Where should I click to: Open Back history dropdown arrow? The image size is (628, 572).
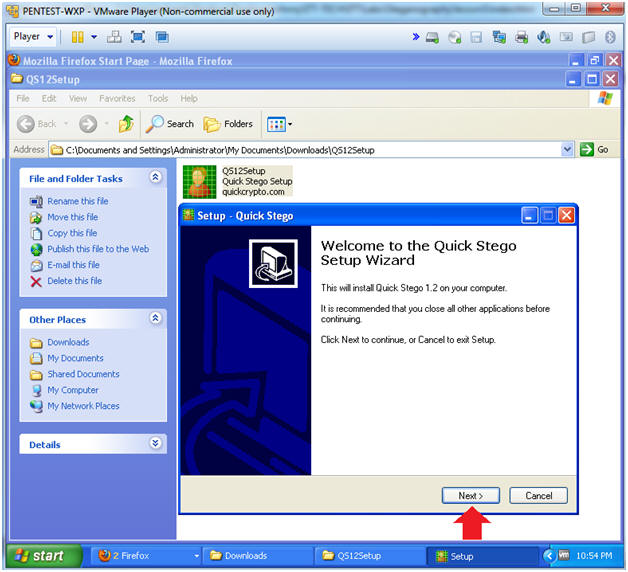pyautogui.click(x=66, y=124)
